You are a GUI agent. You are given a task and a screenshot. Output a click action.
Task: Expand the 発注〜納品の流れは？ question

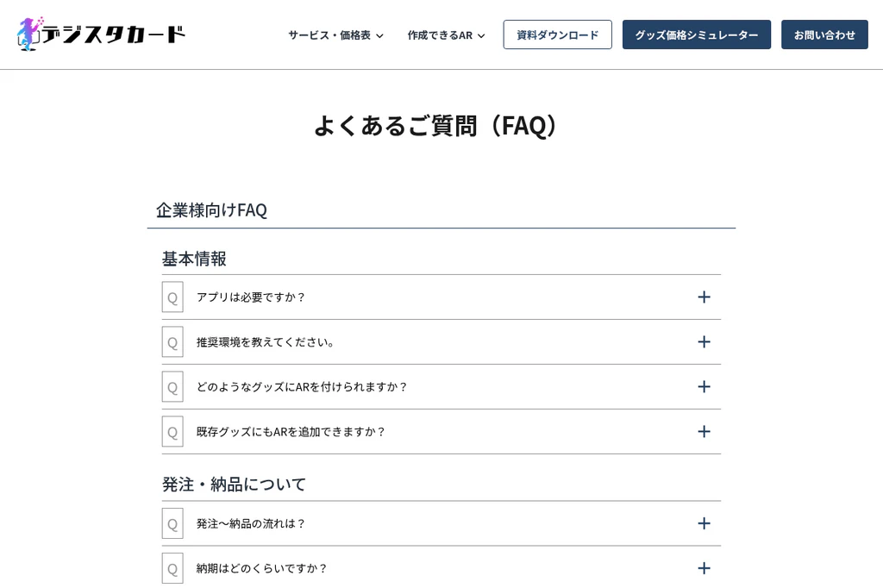pos(441,524)
